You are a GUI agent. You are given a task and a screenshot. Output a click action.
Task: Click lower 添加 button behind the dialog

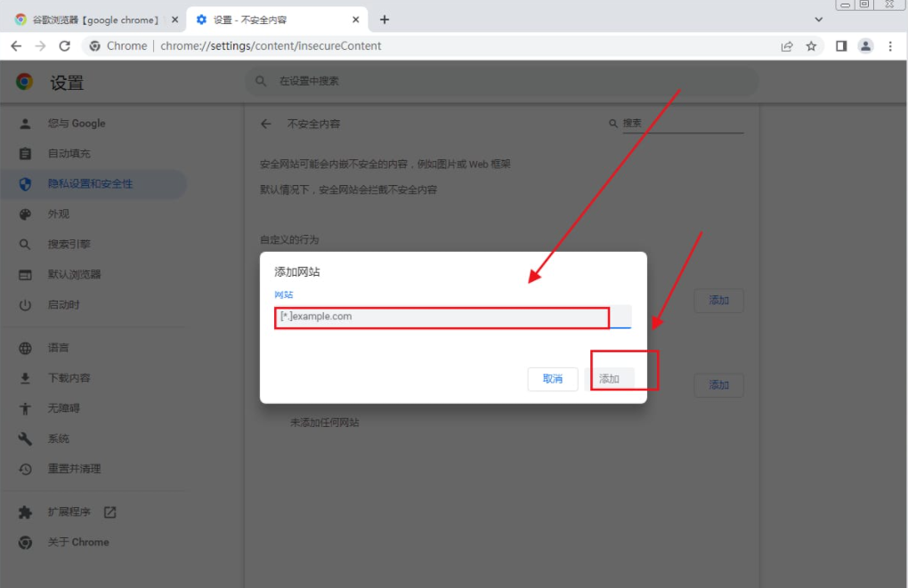click(718, 385)
